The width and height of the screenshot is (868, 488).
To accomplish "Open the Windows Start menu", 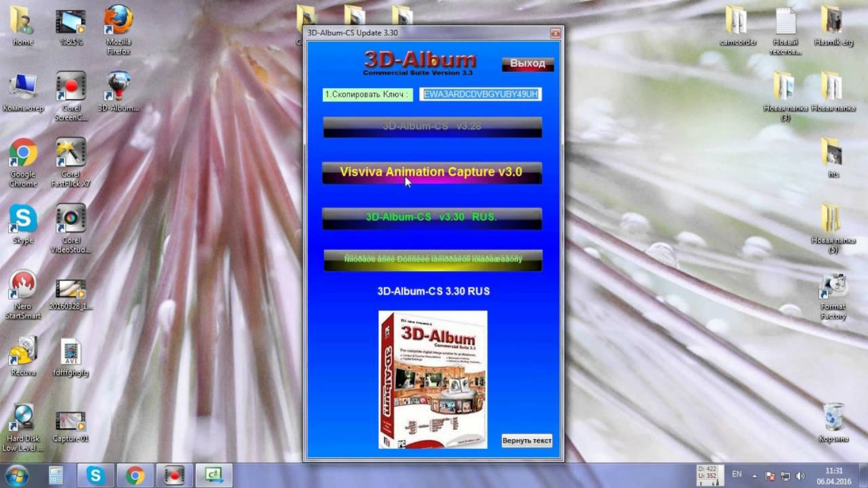I will click(x=16, y=474).
